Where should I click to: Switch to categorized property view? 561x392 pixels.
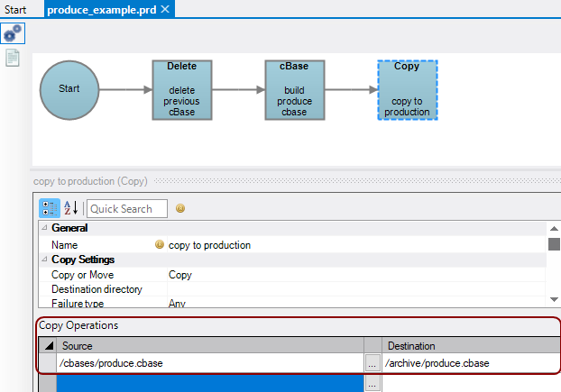tap(49, 208)
